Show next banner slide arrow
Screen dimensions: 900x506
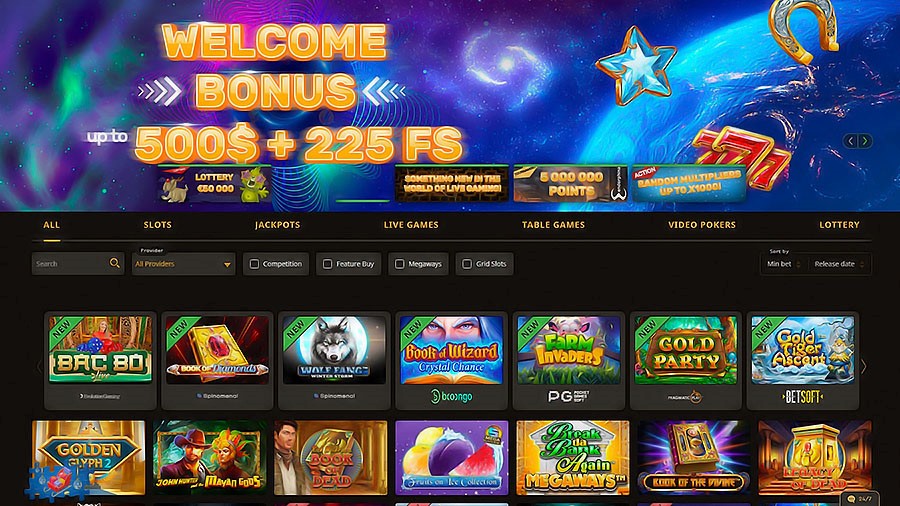point(865,141)
